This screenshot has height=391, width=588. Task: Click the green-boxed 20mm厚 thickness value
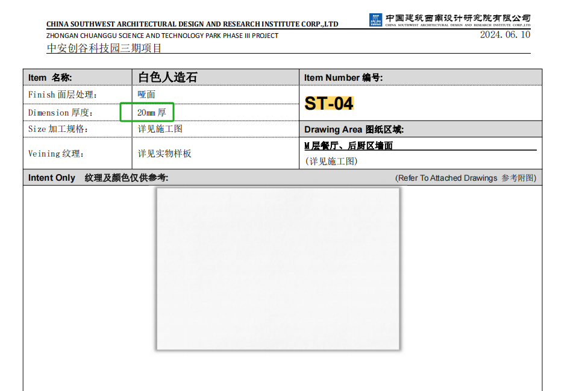pyautogui.click(x=147, y=112)
